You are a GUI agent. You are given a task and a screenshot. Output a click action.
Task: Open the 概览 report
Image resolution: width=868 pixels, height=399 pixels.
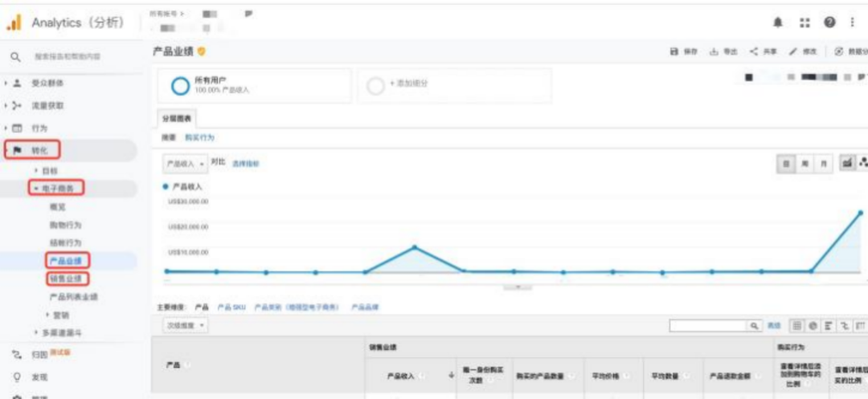58,206
